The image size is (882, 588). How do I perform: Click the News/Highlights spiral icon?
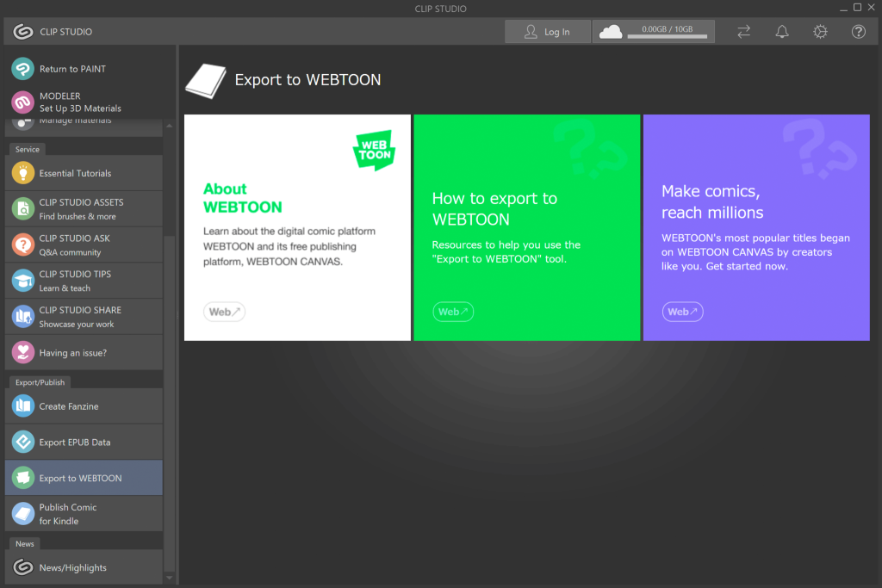(23, 567)
